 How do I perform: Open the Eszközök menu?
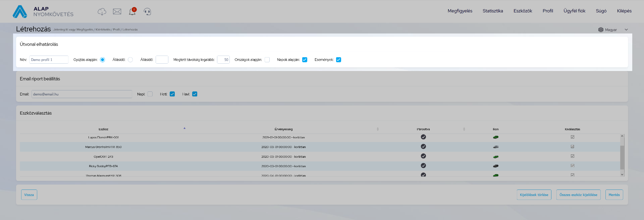pyautogui.click(x=523, y=11)
